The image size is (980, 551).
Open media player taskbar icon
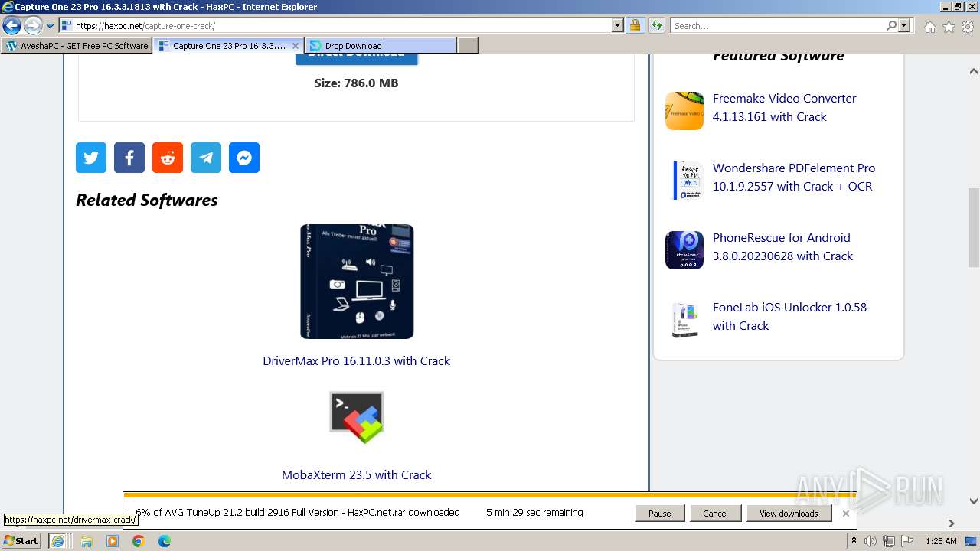(x=113, y=541)
